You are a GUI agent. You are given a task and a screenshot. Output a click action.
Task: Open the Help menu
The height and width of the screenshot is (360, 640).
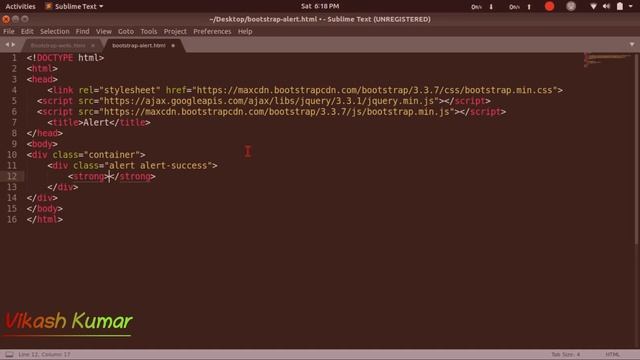tap(245, 31)
